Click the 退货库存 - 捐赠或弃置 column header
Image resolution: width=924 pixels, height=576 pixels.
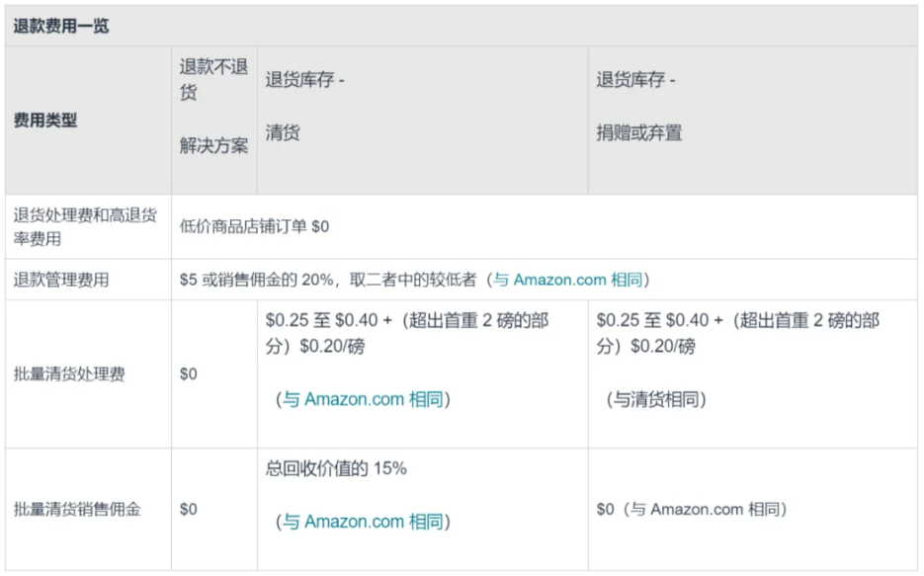[x=638, y=106]
